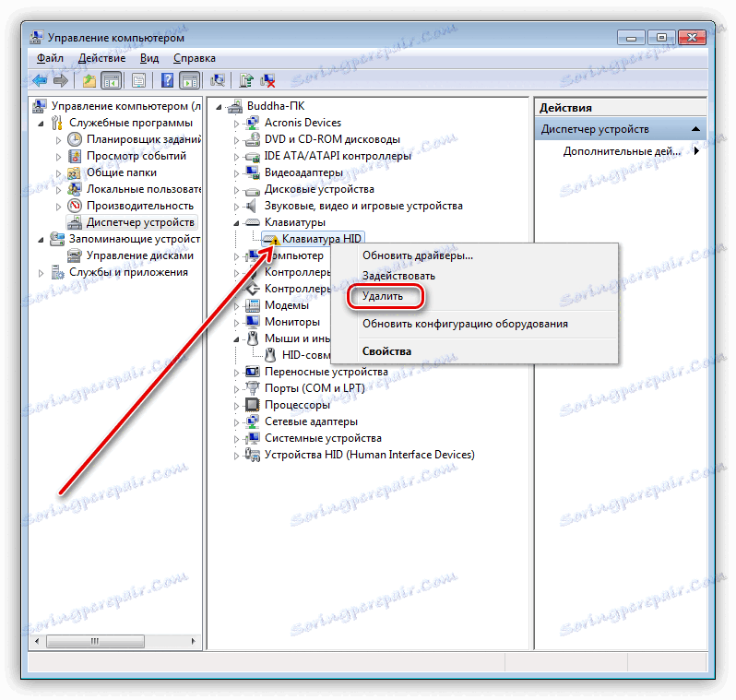Toggle the console tree pane toolbar icon
This screenshot has width=736, height=700.
(112, 81)
